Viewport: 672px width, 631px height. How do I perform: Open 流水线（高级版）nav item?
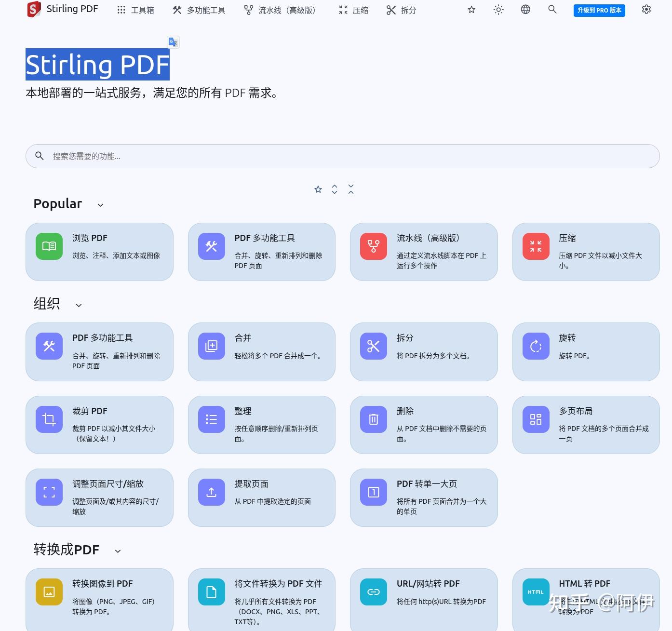[280, 10]
